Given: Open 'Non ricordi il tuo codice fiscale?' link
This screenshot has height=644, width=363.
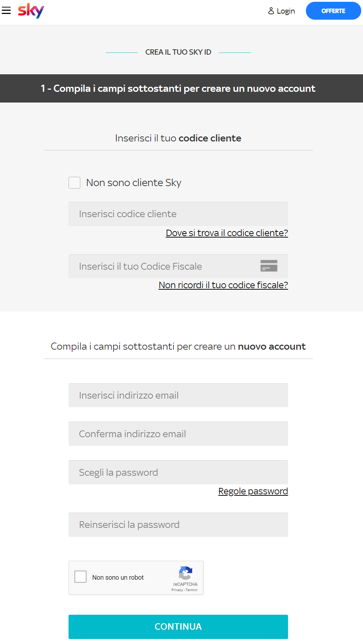Looking at the screenshot, I should pyautogui.click(x=223, y=285).
